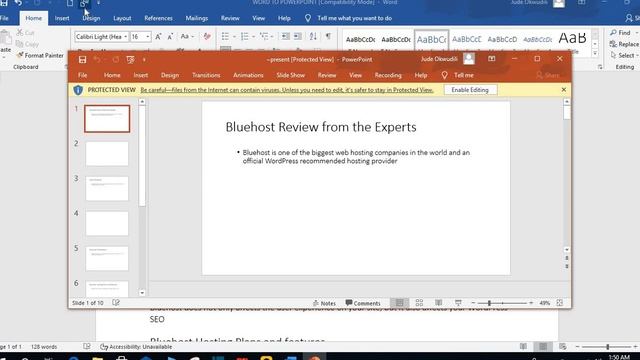Click Enable Editing button
Screen dimensions: 640x360
coord(470,90)
